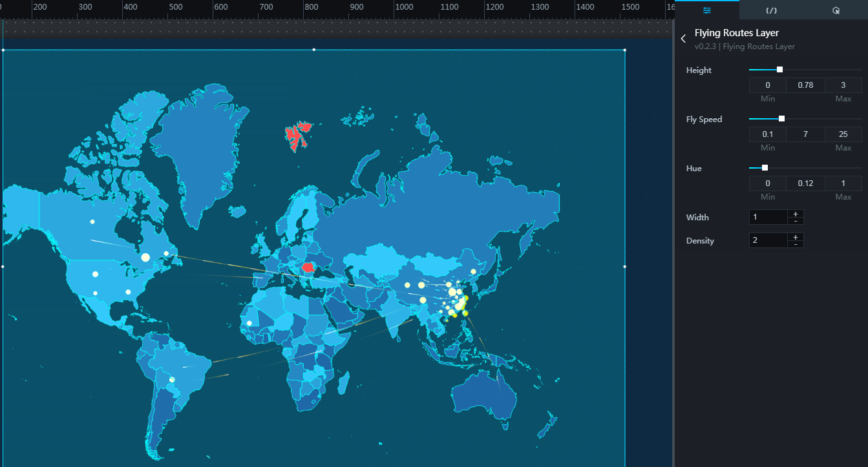The width and height of the screenshot is (868, 467).
Task: Open the settings configuration tab
Action: [706, 10]
